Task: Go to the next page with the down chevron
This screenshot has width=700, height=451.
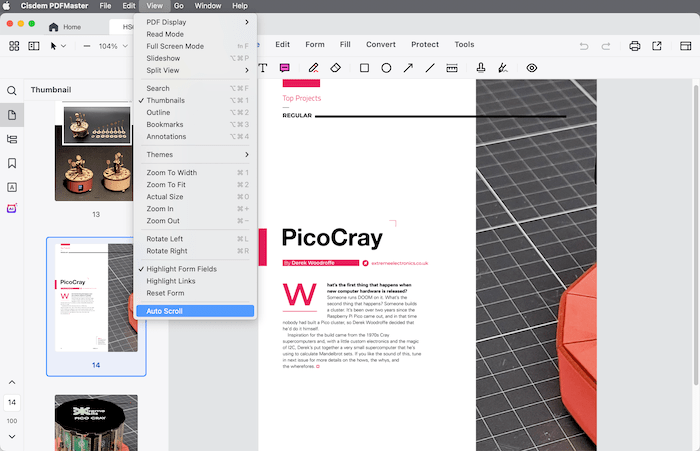Action: pyautogui.click(x=12, y=437)
